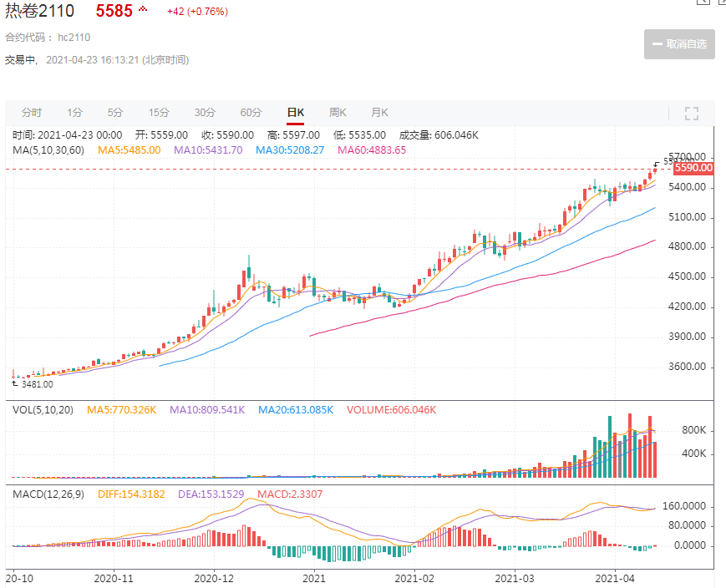The image size is (726, 588).
Task: Click the timestamp 2021-04-23 16:13:21
Action: 93,60
